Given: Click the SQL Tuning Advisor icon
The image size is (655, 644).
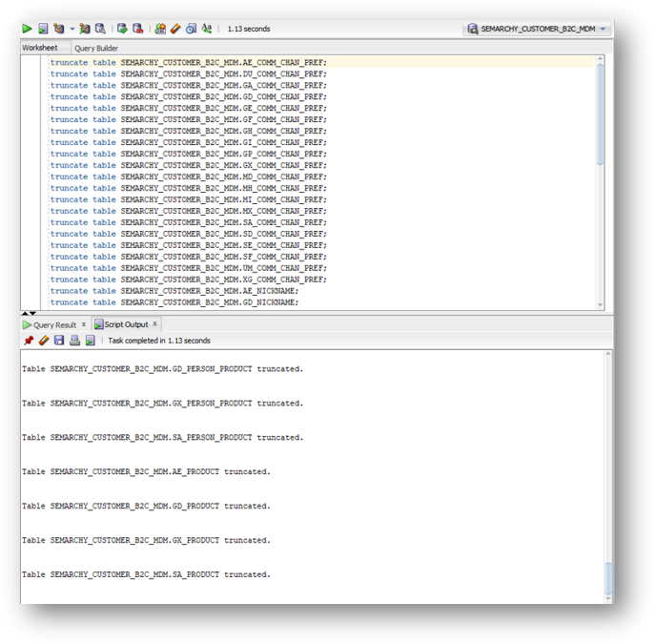Looking at the screenshot, I should 100,29.
